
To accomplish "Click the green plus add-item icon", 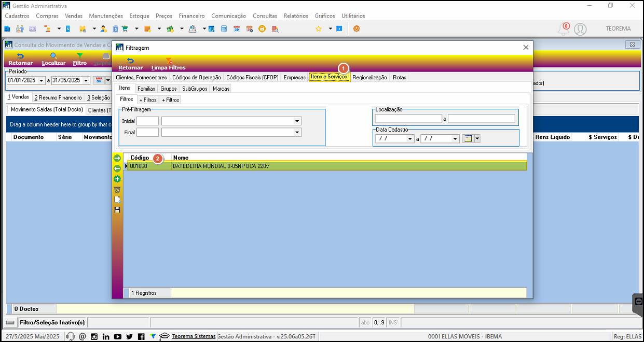I will (x=117, y=179).
